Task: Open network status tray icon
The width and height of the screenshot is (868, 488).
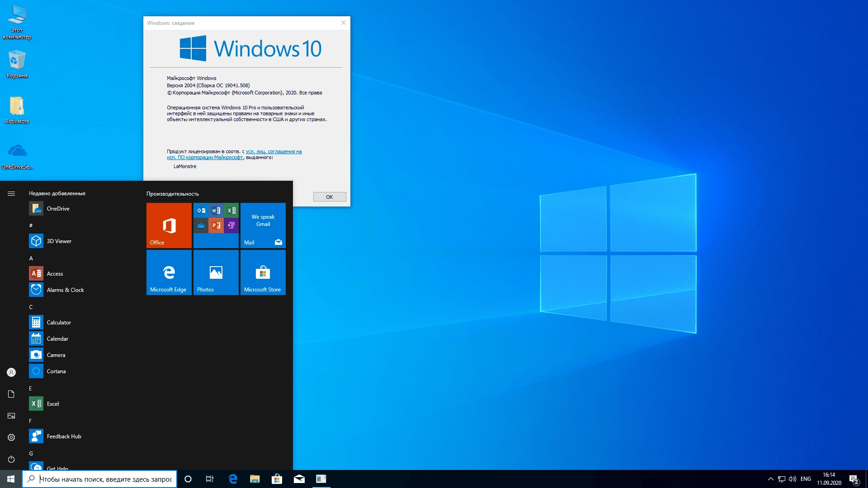Action: pyautogui.click(x=782, y=479)
